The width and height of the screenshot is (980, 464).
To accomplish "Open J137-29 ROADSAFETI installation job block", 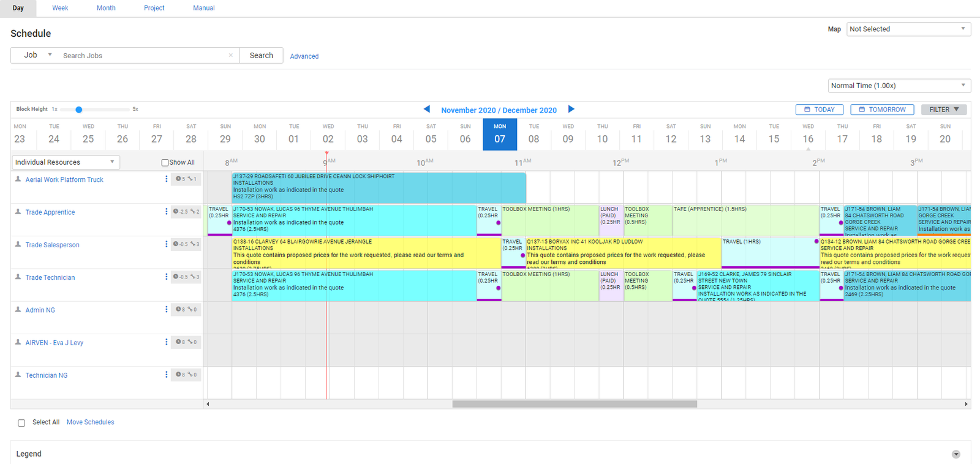I will click(379, 188).
